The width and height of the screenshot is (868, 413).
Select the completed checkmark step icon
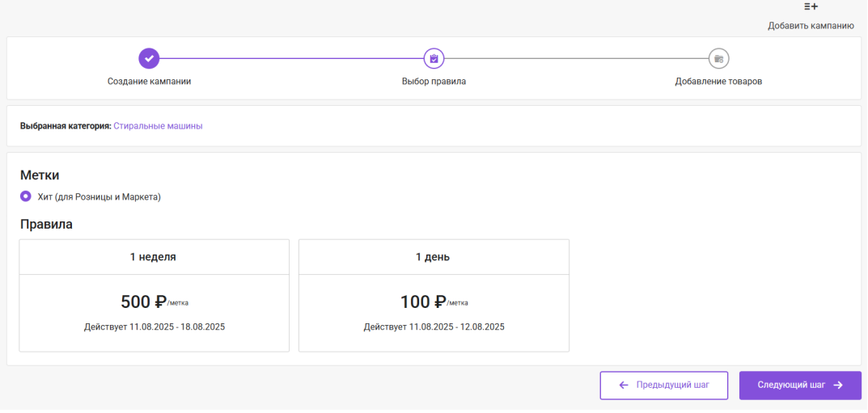click(x=149, y=58)
